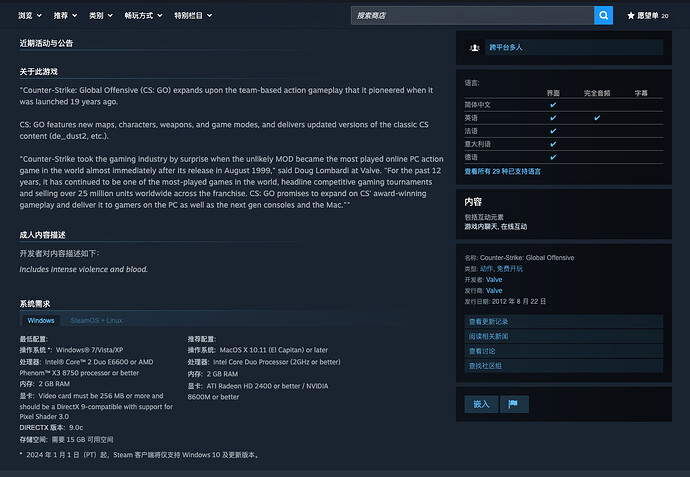Click 阅读相关新闻 button

[564, 337]
